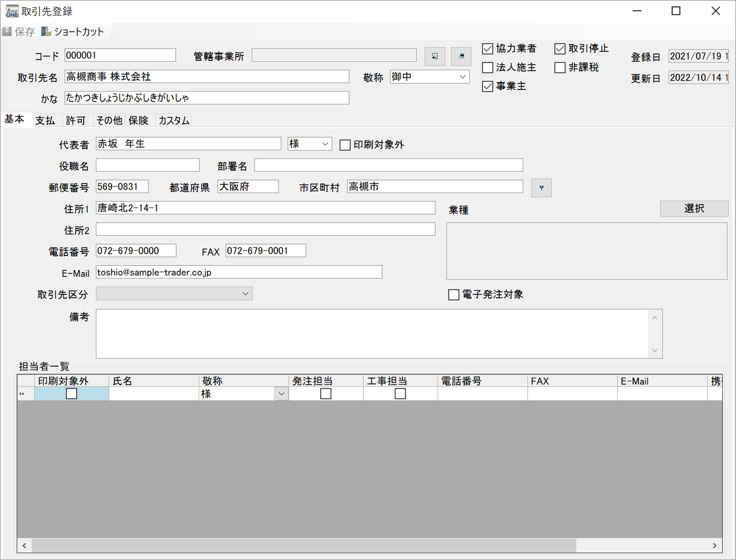Uncheck the 協力業者 checkbox

click(x=487, y=49)
